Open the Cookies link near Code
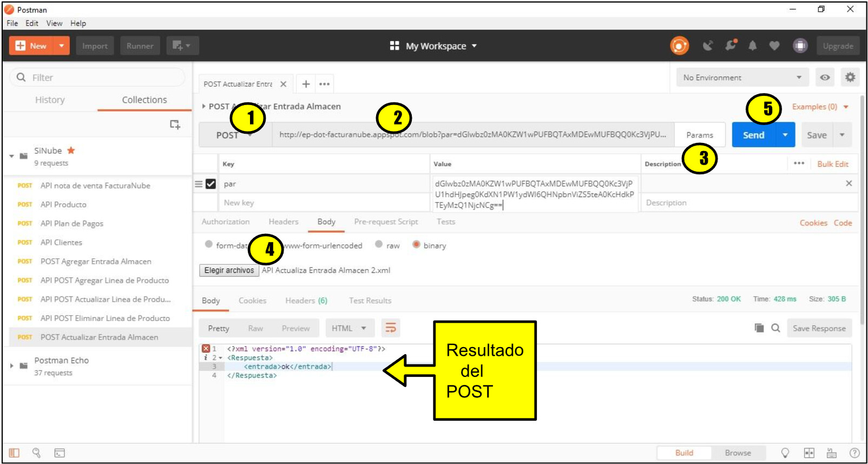This screenshot has height=464, width=868. (813, 223)
